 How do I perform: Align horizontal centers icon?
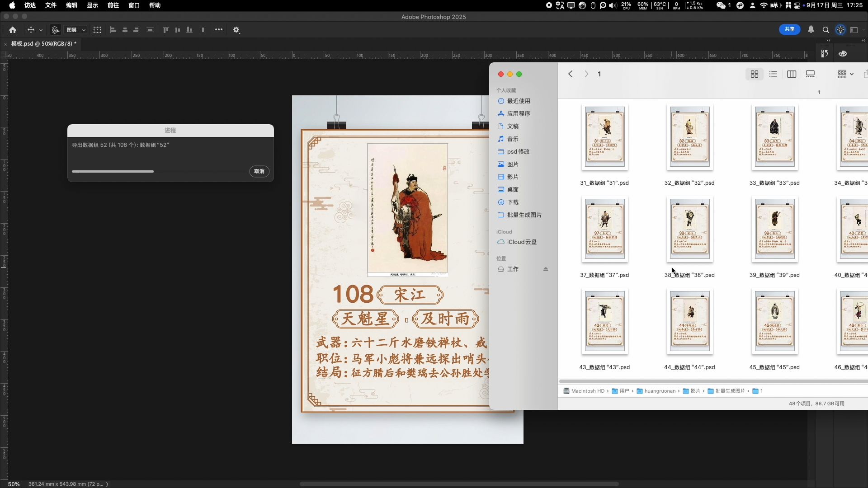click(125, 30)
